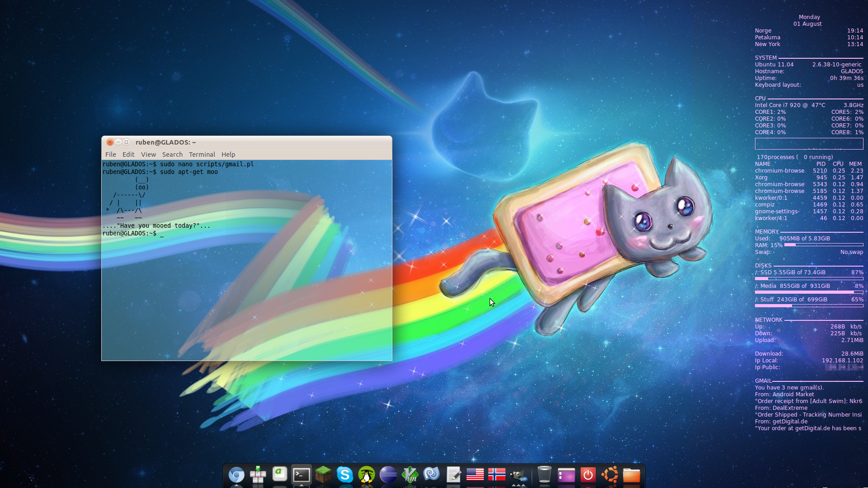Click the RAM 15% usage bar
Image resolution: width=868 pixels, height=488 pixels.
(x=824, y=245)
